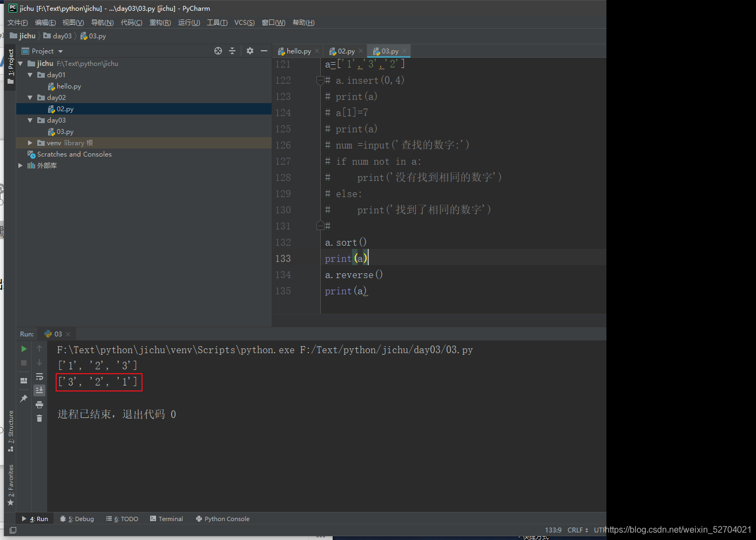756x540 pixels.
Task: Close the hello.py editor tab
Action: (317, 51)
